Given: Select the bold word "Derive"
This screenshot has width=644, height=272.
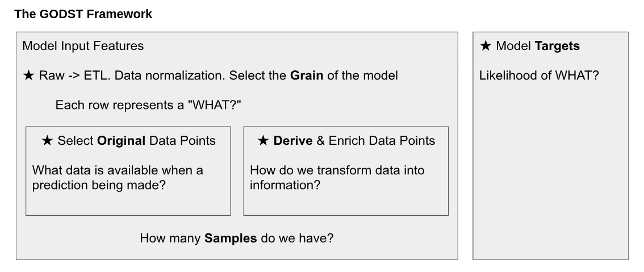Looking at the screenshot, I should point(293,141).
